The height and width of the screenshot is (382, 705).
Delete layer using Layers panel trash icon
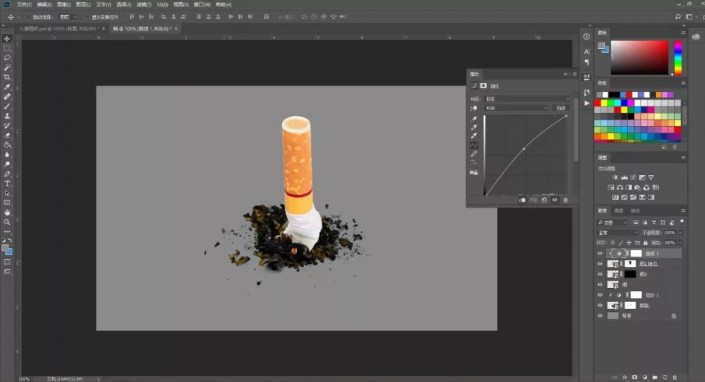pos(674,378)
